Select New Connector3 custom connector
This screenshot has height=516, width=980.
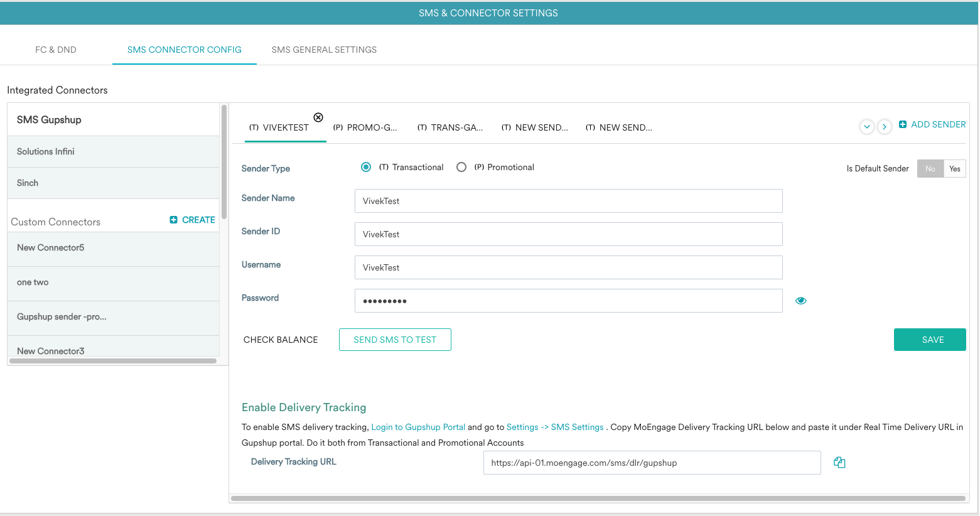tap(113, 348)
